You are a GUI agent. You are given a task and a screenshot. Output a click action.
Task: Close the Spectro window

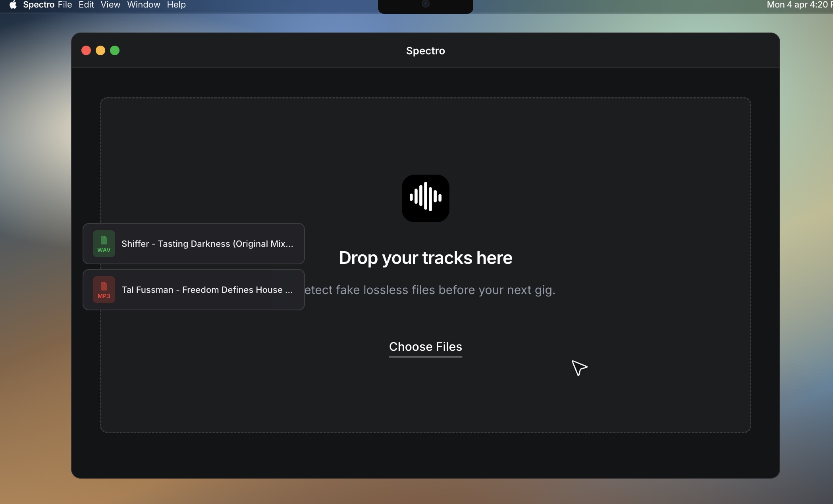pos(86,50)
